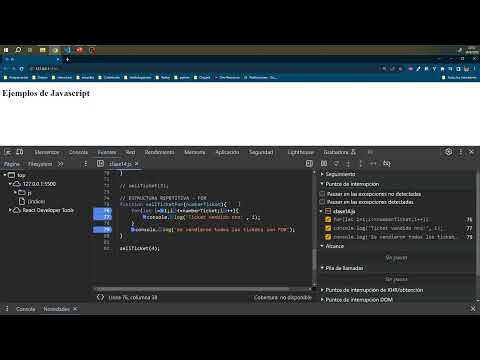Screen dimensions: 480x360
Task: Toggle the clase14.js breakpoint group checkbox
Action: [x=328, y=211]
